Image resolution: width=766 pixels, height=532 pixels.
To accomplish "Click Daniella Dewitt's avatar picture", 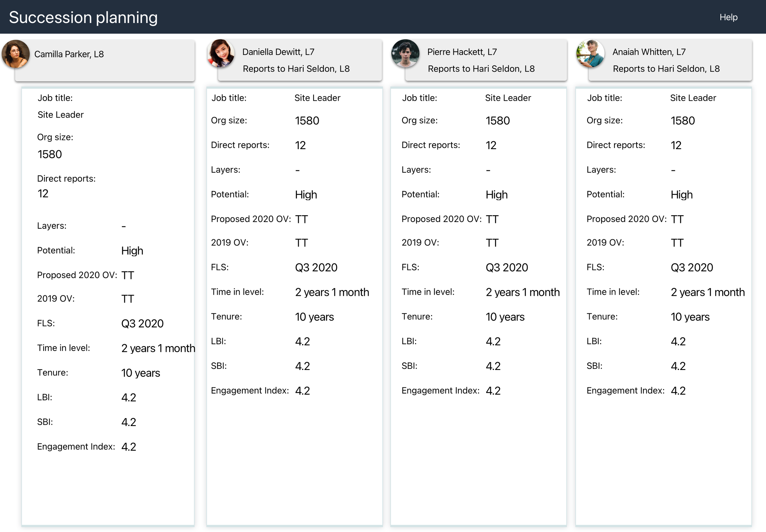I will (x=221, y=53).
